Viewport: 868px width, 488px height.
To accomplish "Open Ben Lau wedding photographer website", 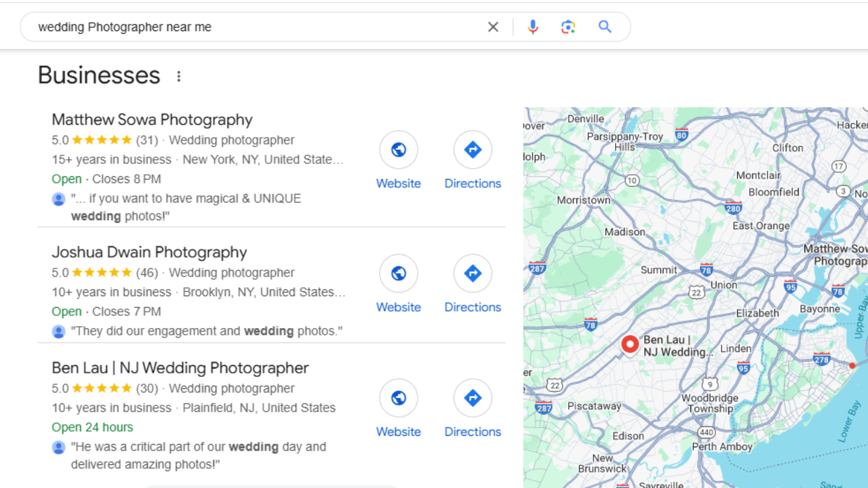I will (x=398, y=398).
